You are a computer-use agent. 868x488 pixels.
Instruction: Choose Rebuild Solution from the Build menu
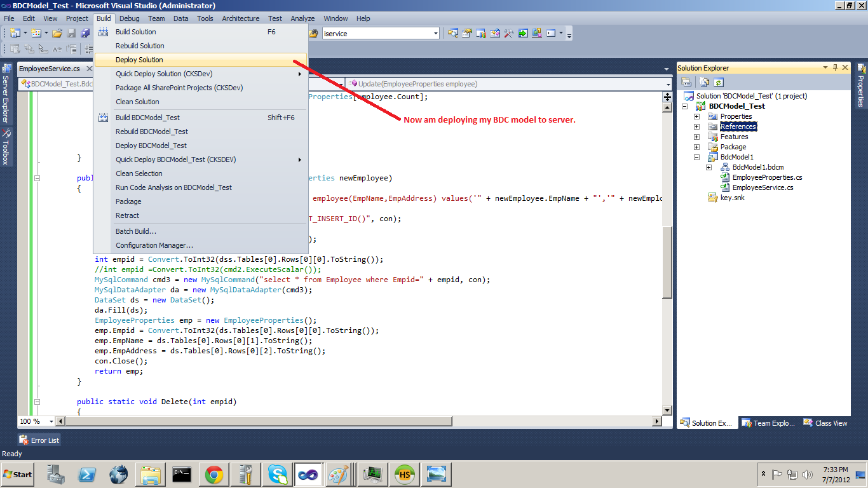(x=201, y=46)
